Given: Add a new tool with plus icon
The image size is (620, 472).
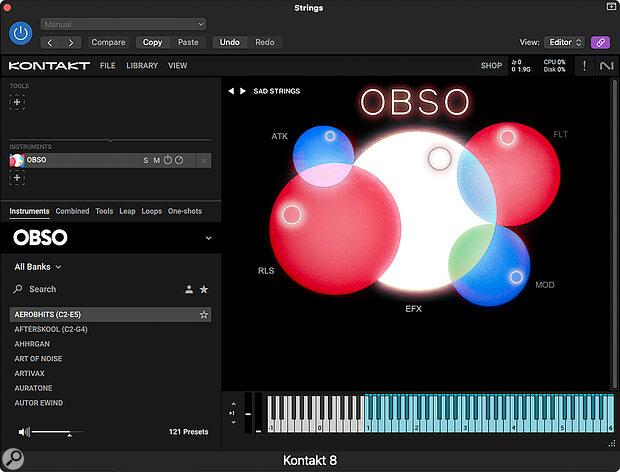Looking at the screenshot, I should pos(17,102).
